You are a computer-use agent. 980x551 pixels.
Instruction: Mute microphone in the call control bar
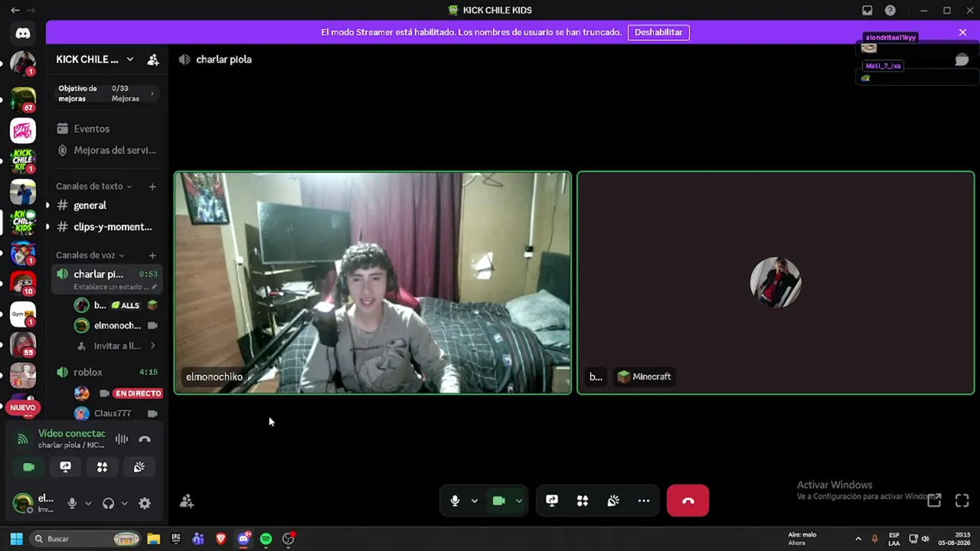click(455, 500)
